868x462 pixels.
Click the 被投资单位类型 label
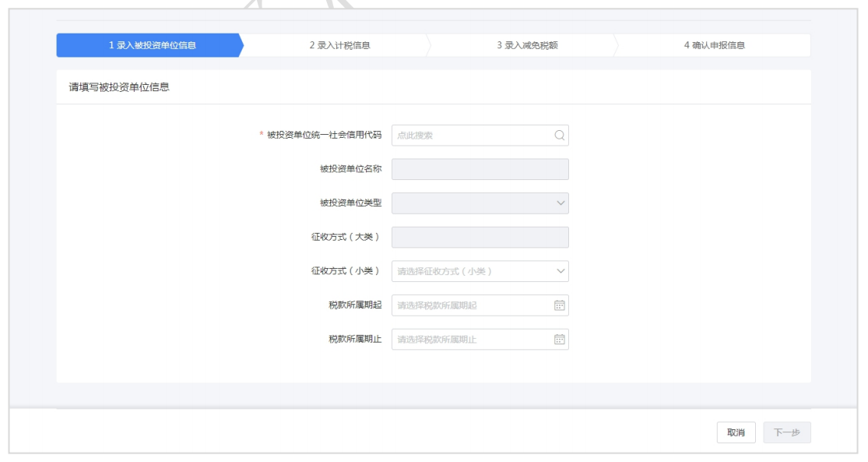pyautogui.click(x=350, y=203)
